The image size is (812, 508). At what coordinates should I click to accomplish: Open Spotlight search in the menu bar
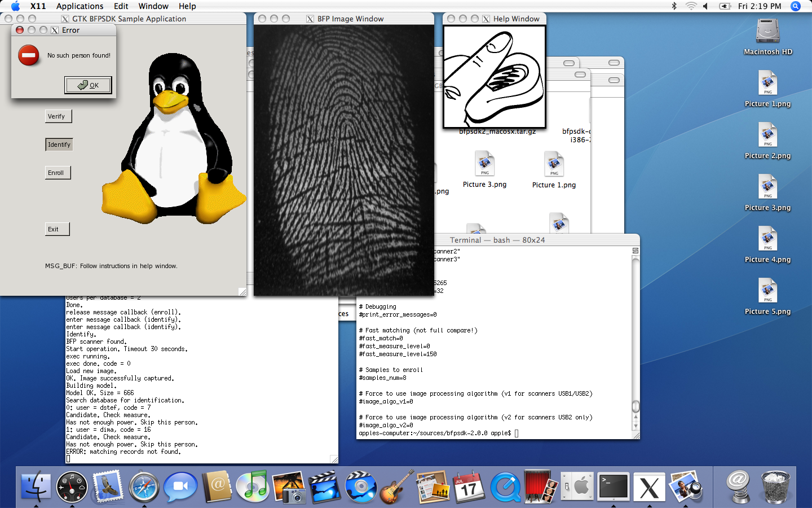point(796,6)
